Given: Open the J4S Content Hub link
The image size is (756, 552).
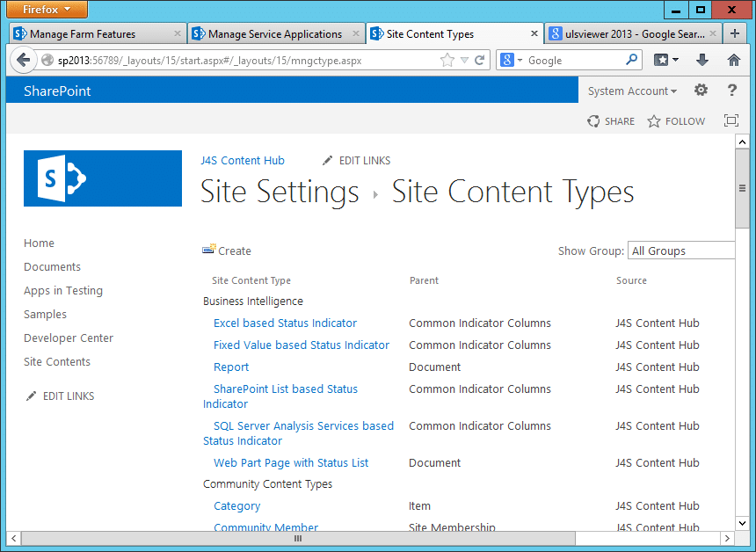Looking at the screenshot, I should pyautogui.click(x=243, y=161).
